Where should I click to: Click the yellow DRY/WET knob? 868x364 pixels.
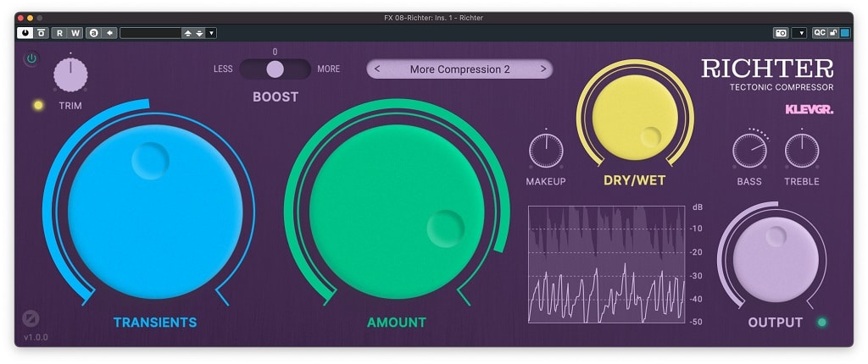[x=635, y=118]
